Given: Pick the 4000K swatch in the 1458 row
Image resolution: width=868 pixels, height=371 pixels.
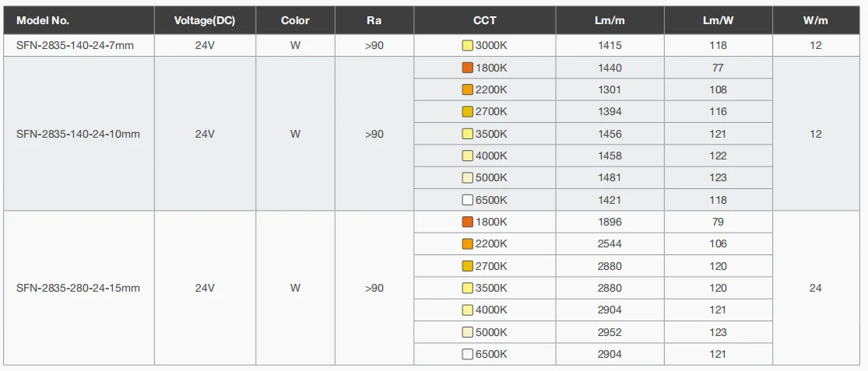Looking at the screenshot, I should pos(468,156).
